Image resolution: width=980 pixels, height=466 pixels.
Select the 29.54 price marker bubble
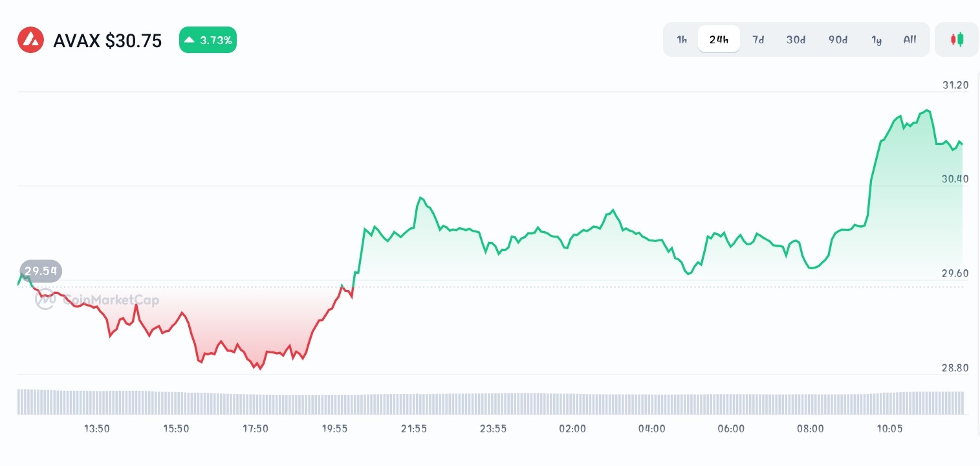pyautogui.click(x=40, y=271)
